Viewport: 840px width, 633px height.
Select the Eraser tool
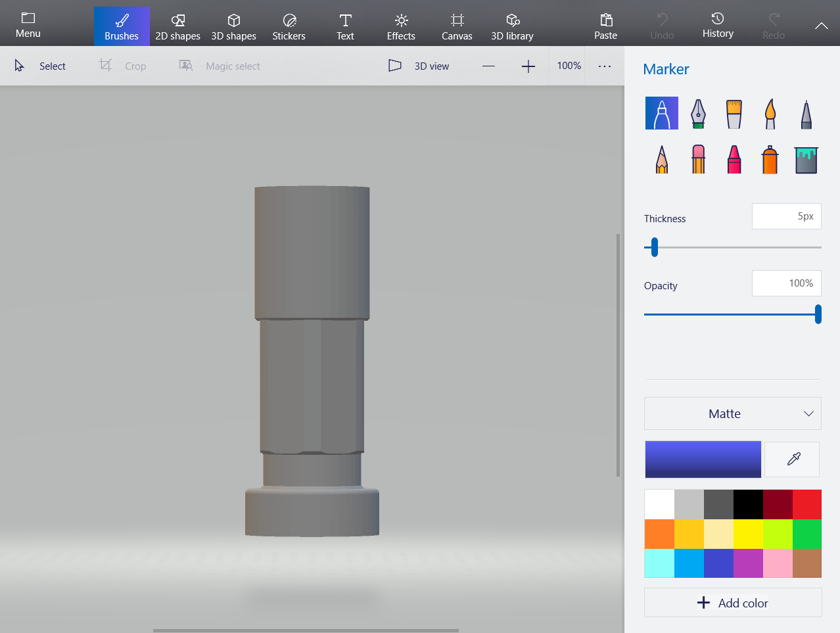pyautogui.click(x=698, y=160)
